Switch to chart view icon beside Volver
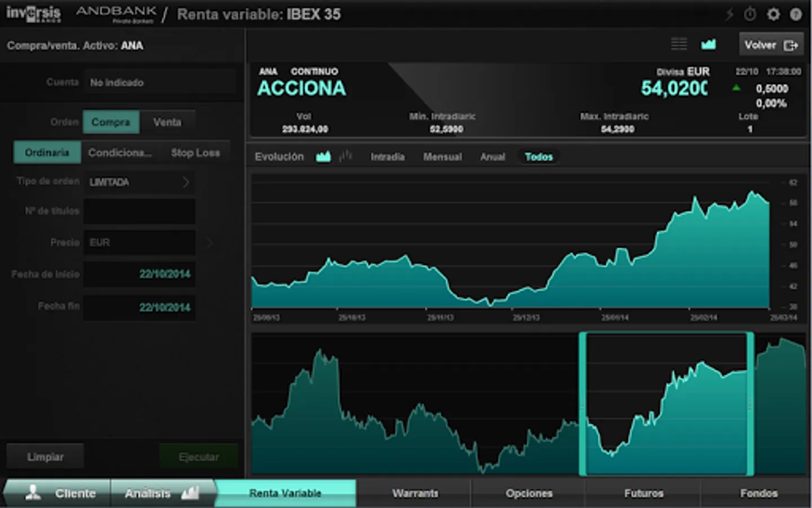 (708, 44)
